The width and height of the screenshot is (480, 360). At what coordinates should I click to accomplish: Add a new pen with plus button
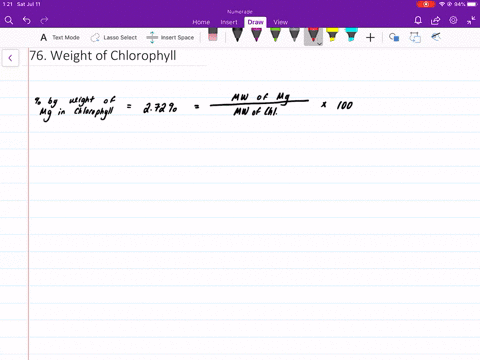tap(370, 38)
